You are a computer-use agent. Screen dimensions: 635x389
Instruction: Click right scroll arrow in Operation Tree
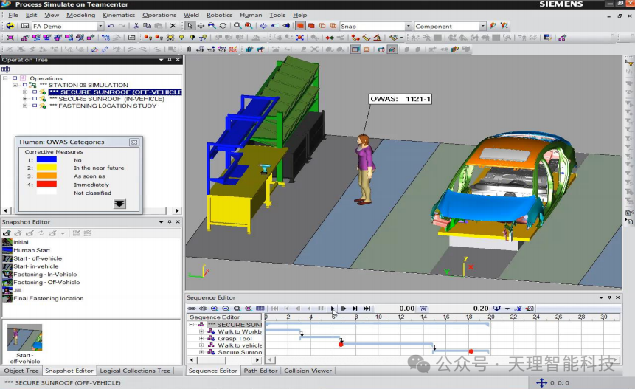pyautogui.click(x=177, y=210)
